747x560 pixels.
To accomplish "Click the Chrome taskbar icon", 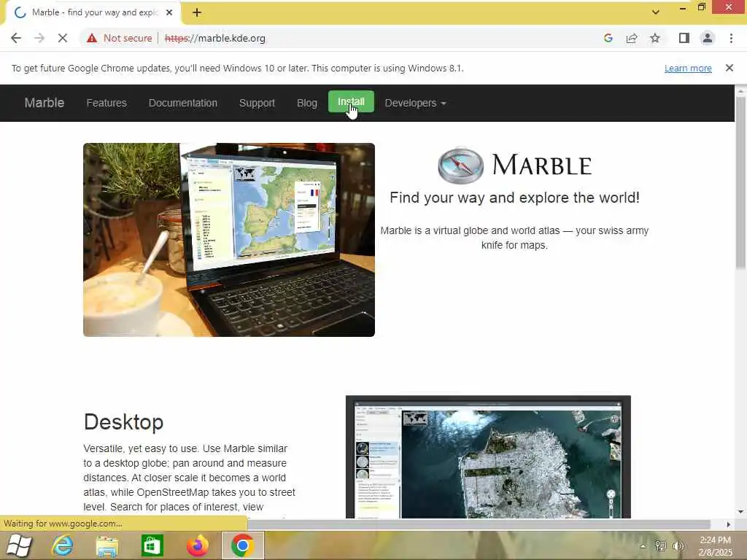I will tap(242, 545).
